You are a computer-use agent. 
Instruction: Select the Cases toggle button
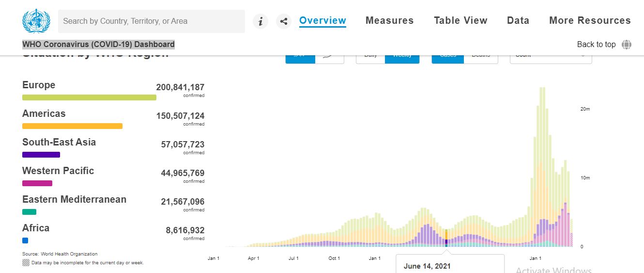[x=448, y=57]
